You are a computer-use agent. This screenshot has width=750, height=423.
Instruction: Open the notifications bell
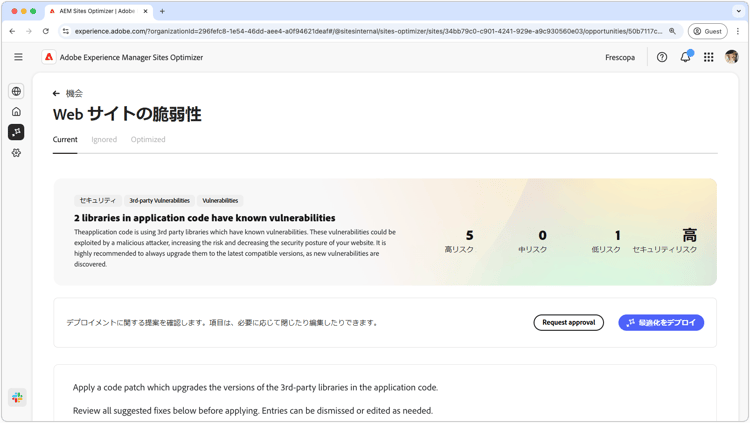(685, 57)
